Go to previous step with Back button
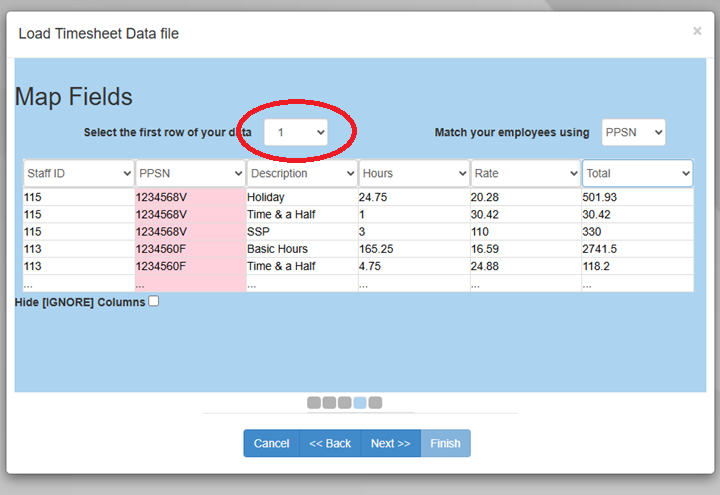The width and height of the screenshot is (720, 495). 330,443
